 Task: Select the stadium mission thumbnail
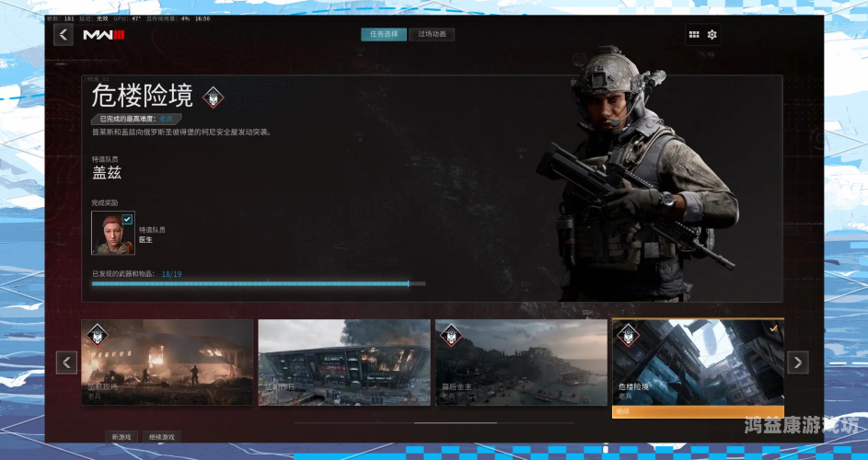pyautogui.click(x=344, y=362)
